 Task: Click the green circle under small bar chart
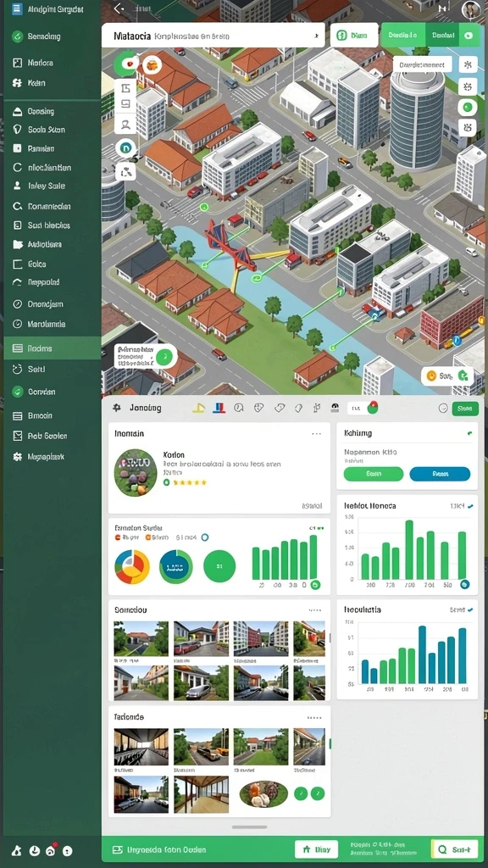point(315,585)
